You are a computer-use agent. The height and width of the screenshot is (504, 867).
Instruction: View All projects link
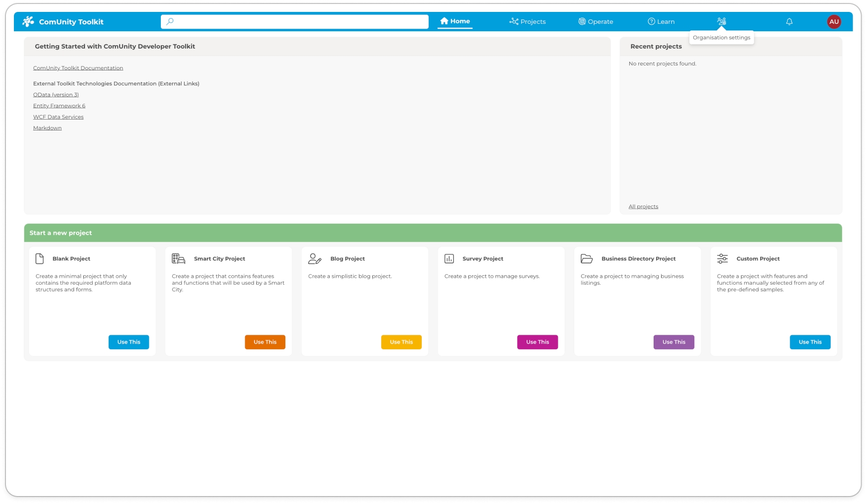point(643,206)
